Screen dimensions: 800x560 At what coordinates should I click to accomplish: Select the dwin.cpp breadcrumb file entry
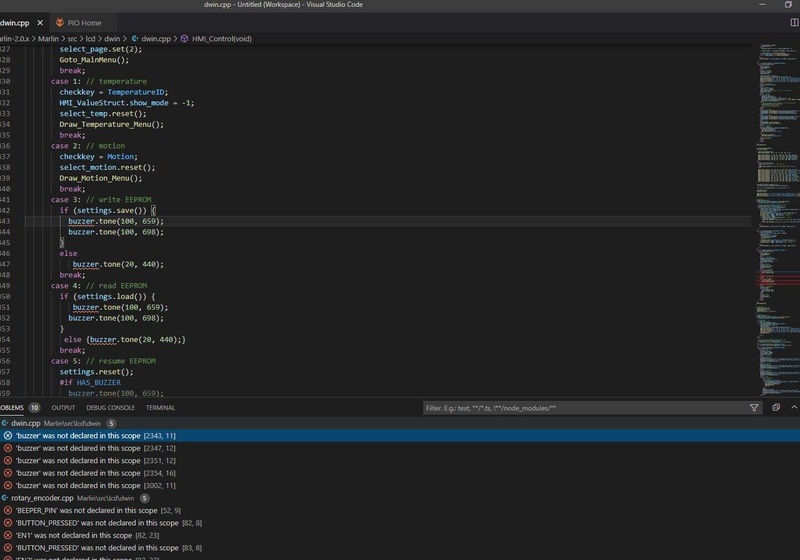(153, 38)
